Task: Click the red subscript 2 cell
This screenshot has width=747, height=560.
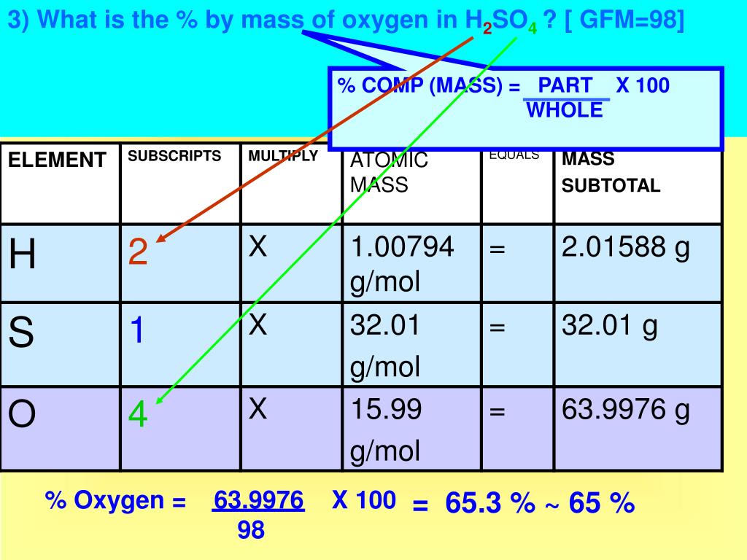Action: pos(181,263)
